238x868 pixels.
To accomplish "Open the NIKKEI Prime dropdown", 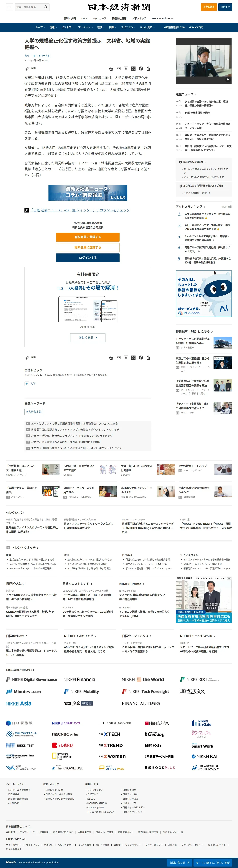I will [x=162, y=19].
